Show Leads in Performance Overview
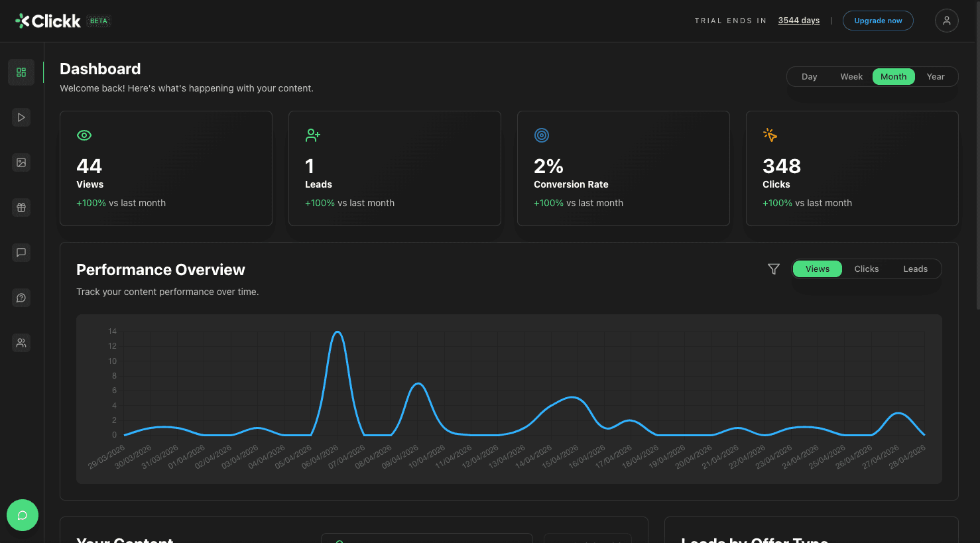 pyautogui.click(x=915, y=269)
